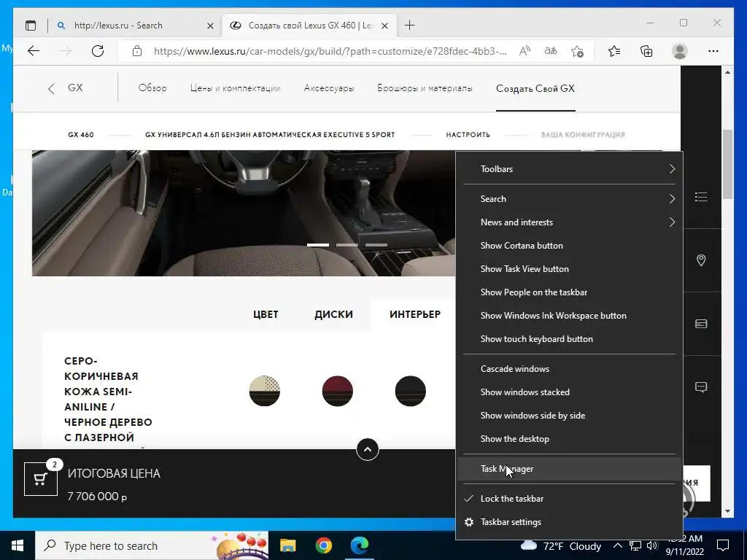The height and width of the screenshot is (560, 747).
Task: Launch File Explorer from the taskbar
Action: (x=287, y=545)
